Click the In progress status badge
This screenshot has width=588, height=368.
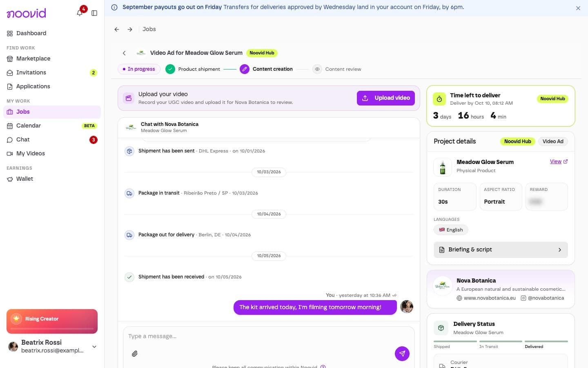click(139, 69)
